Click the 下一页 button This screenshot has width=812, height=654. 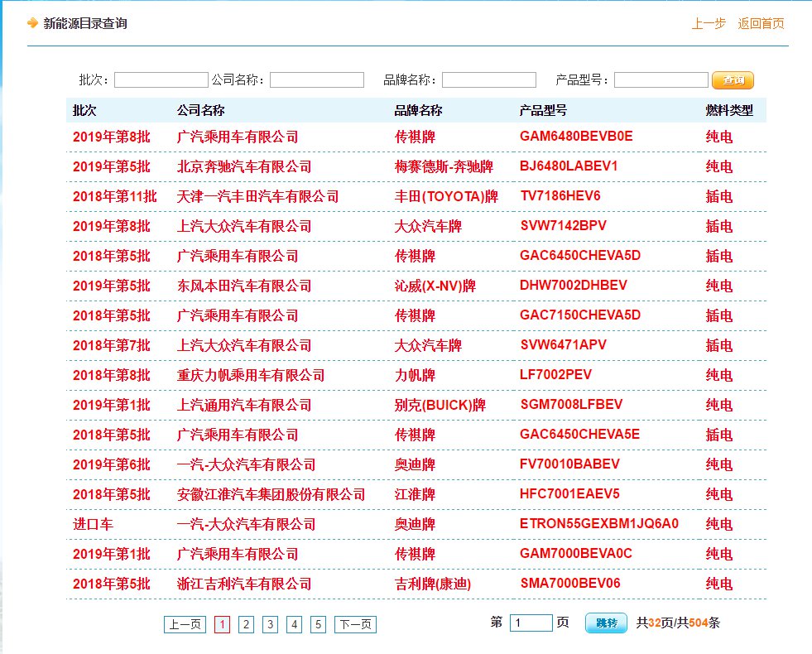tap(355, 625)
